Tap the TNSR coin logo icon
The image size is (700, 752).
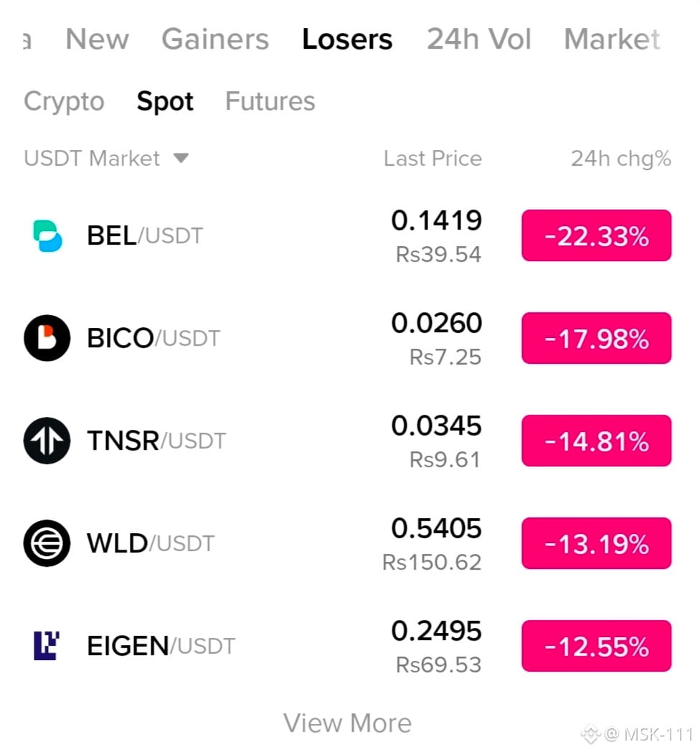click(x=47, y=441)
